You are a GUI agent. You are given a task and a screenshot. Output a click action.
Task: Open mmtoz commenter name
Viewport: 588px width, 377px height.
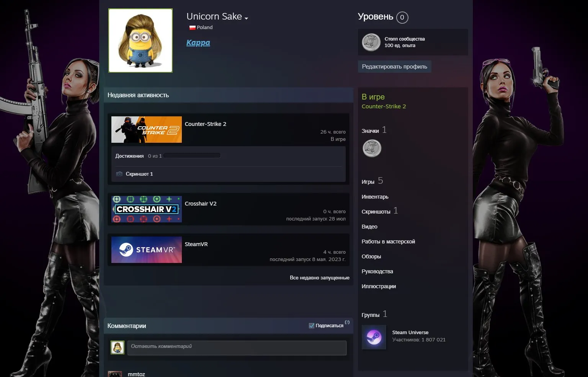(136, 374)
